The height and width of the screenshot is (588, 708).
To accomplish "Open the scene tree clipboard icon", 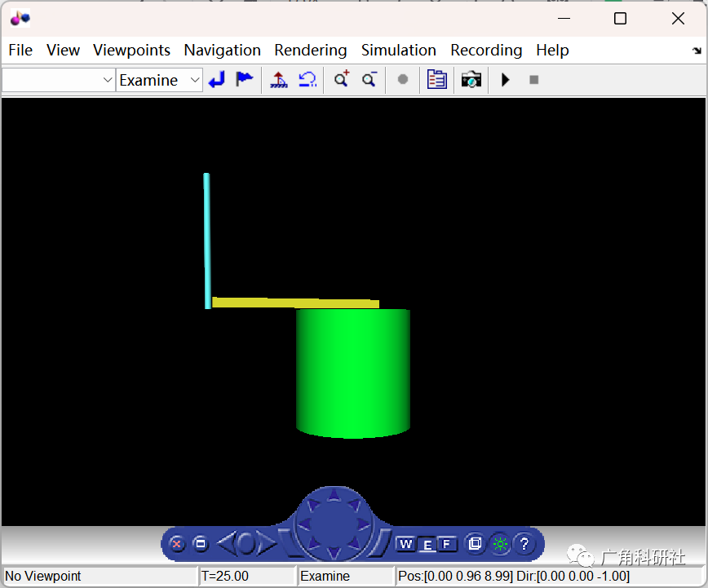I will click(436, 79).
